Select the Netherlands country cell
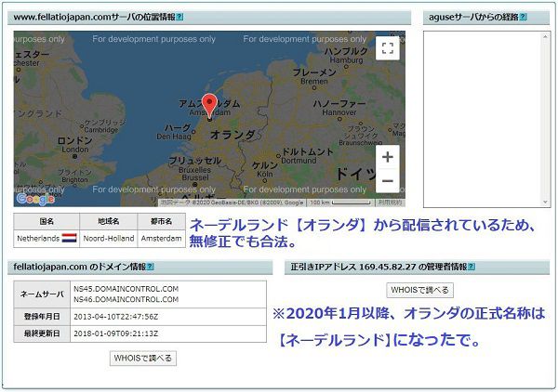 pos(46,239)
